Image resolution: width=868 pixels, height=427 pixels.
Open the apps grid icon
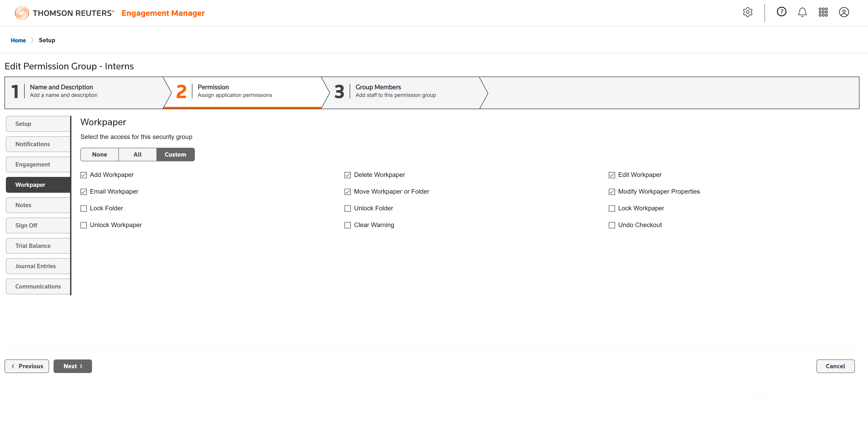tap(823, 12)
